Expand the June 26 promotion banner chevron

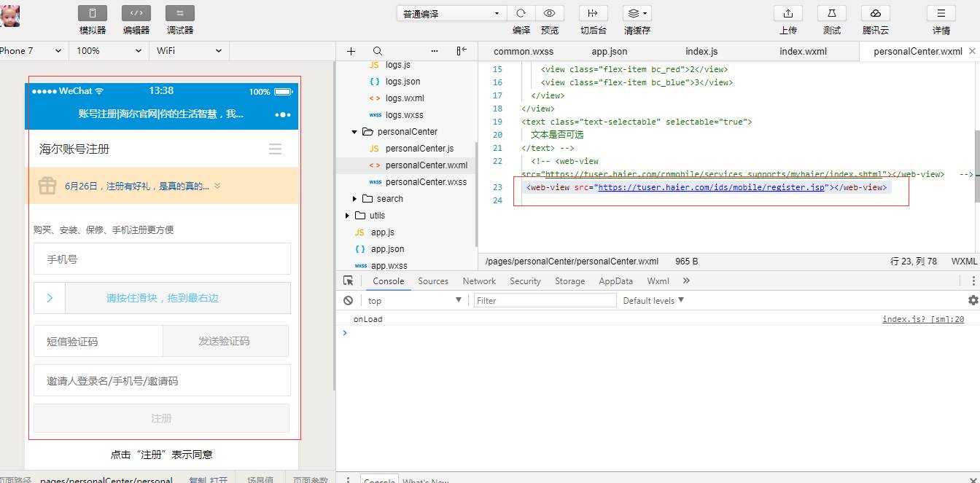click(x=217, y=186)
